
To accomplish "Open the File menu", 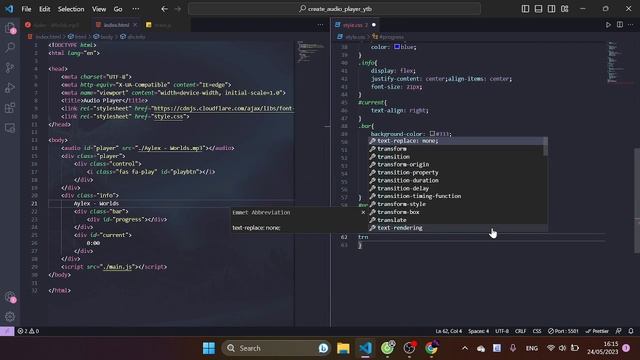I will click(26, 9).
